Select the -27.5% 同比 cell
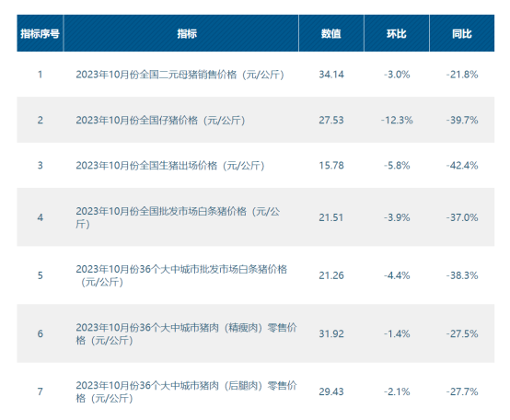510x420 pixels. [462, 333]
